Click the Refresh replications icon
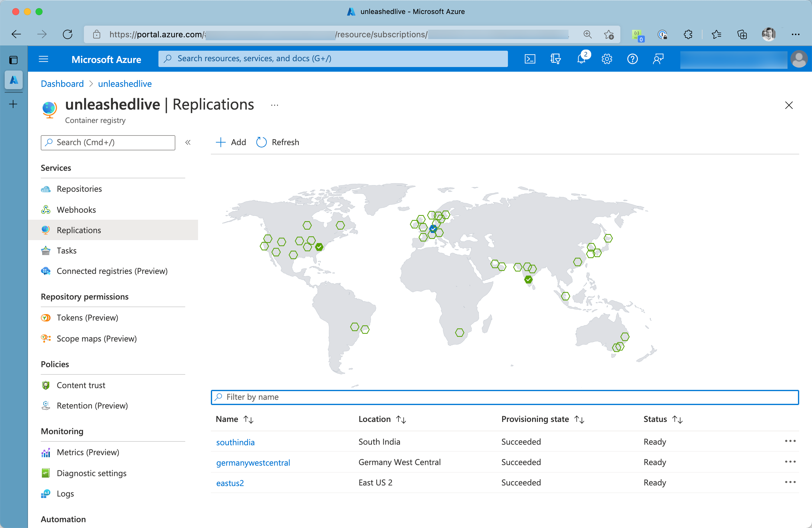 click(261, 142)
